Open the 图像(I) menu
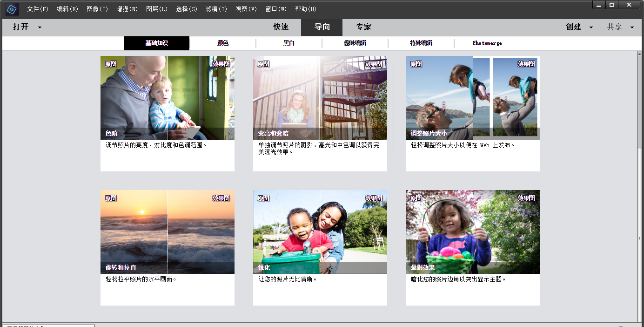644x327 pixels. [97, 9]
